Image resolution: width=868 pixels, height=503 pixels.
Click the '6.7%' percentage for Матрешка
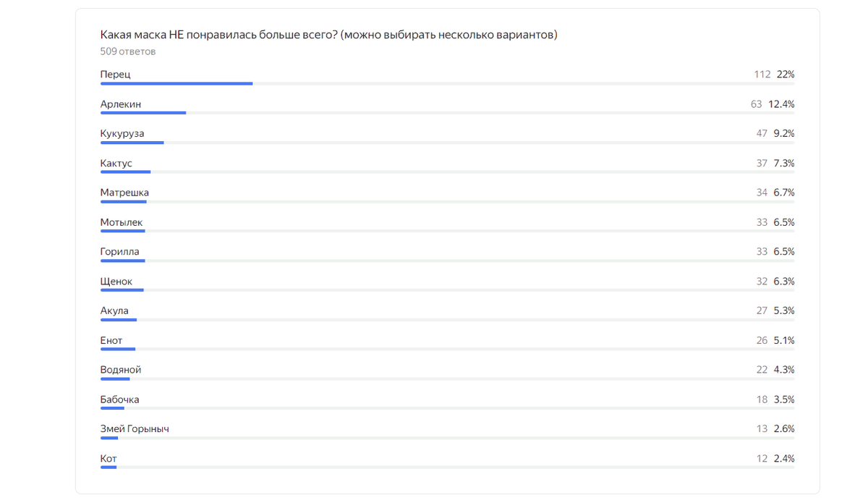coord(784,193)
